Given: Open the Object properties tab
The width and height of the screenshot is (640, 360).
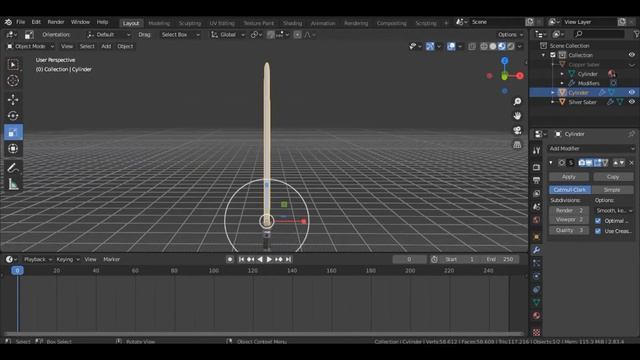Looking at the screenshot, I should (x=536, y=237).
